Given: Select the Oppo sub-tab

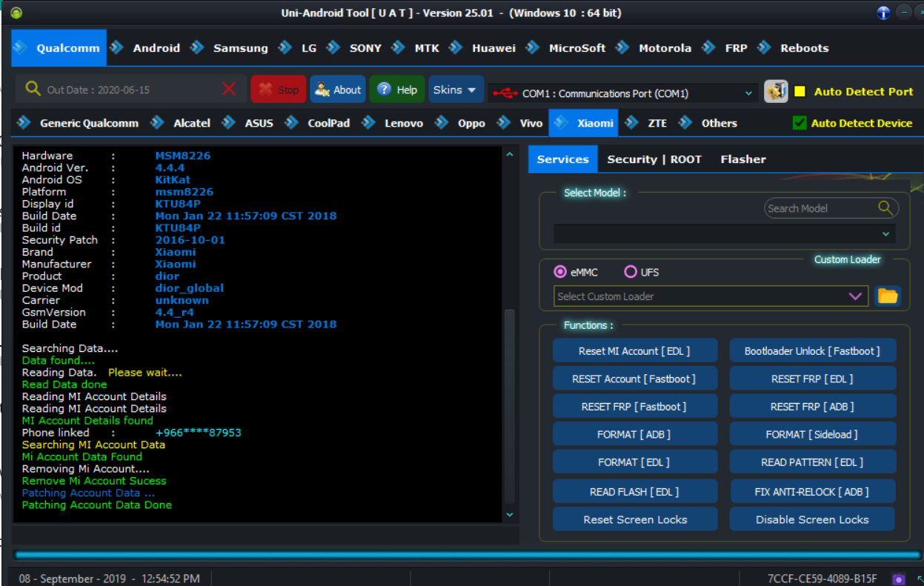Looking at the screenshot, I should coord(462,123).
